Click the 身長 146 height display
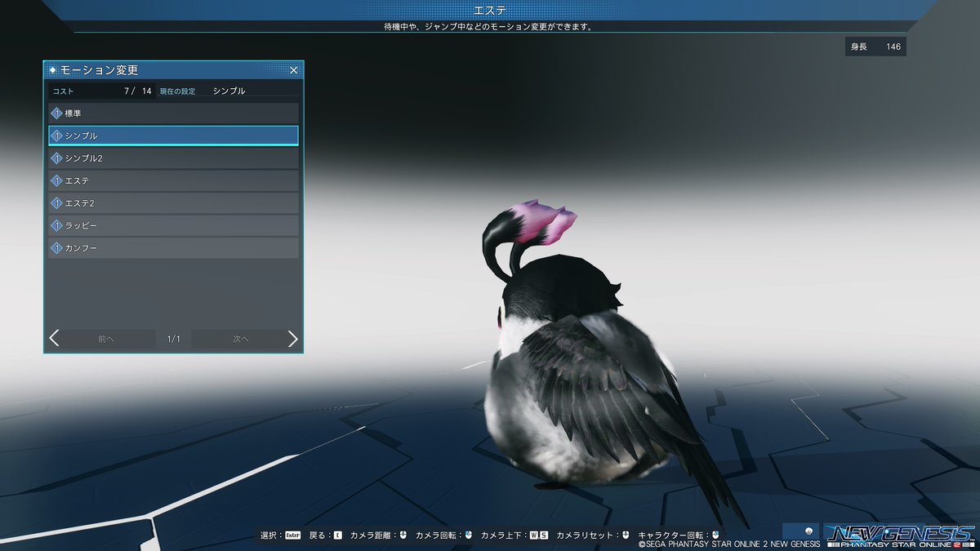Viewport: 980px width, 551px height. (x=875, y=47)
